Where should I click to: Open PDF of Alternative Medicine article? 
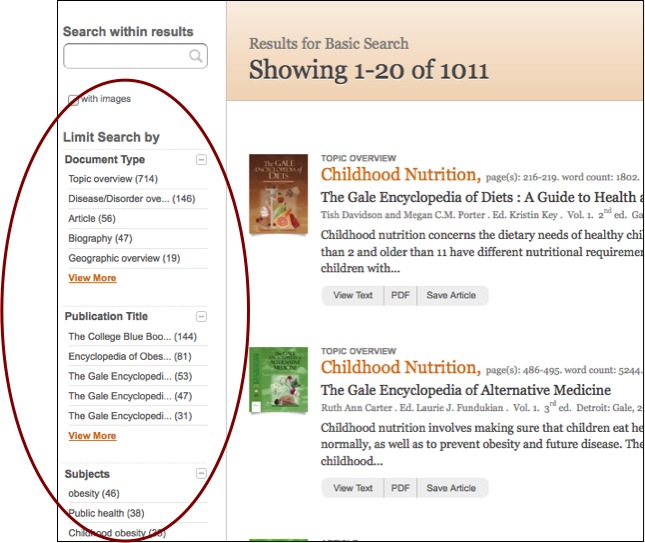tap(400, 488)
